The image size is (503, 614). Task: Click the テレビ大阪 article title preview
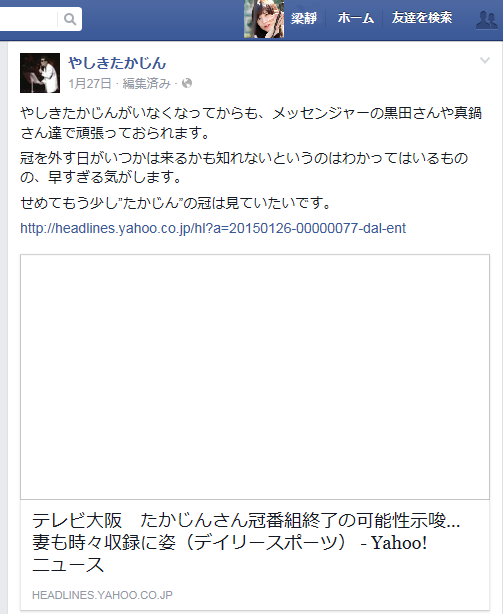tap(246, 542)
